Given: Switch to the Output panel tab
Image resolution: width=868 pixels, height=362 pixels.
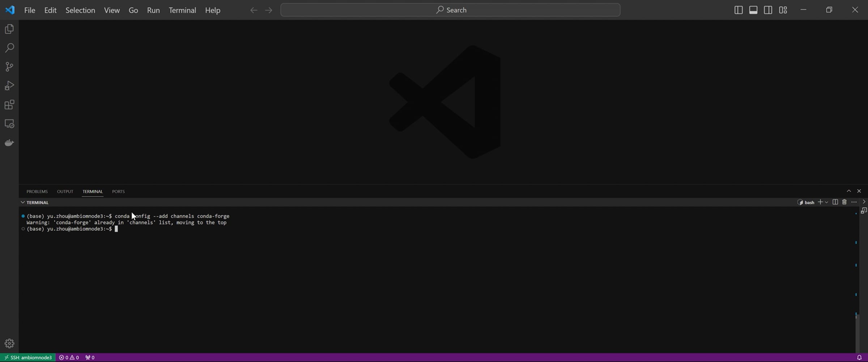Looking at the screenshot, I should [65, 191].
